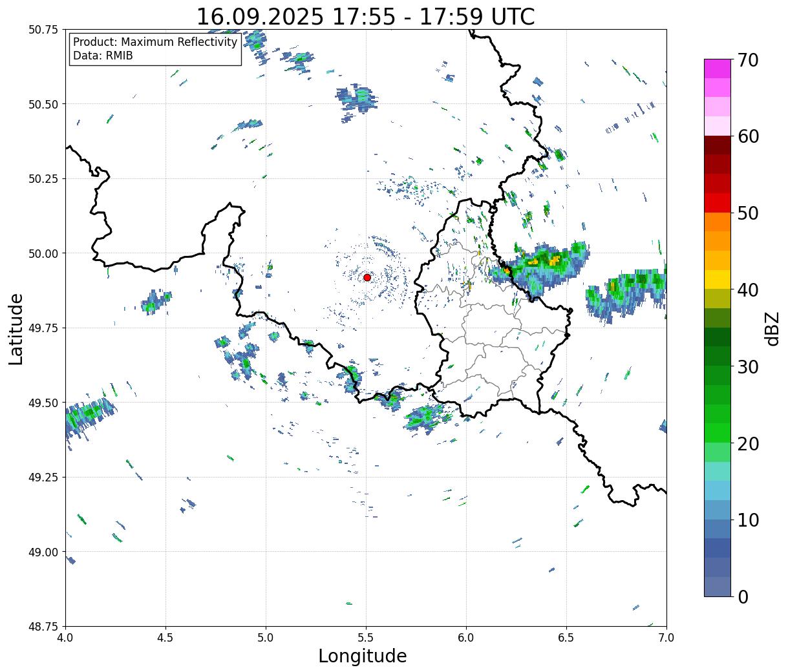Click colorbar tick label 0

[743, 596]
